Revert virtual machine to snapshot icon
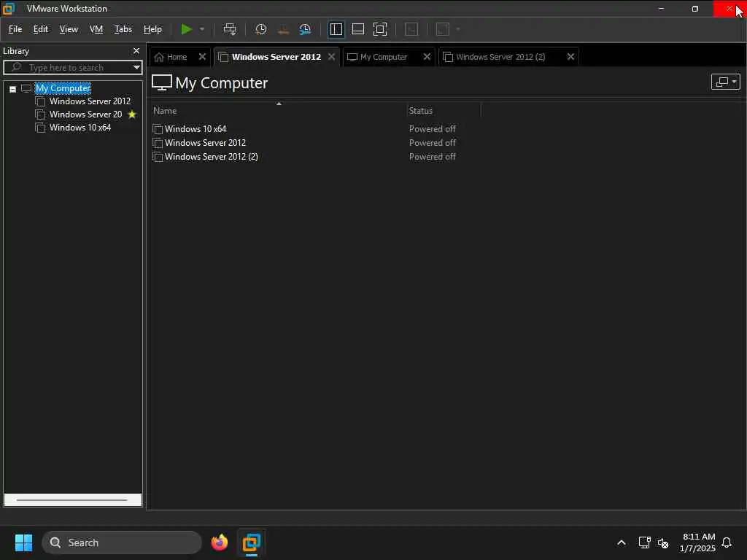This screenshot has height=560, width=747. (x=283, y=29)
